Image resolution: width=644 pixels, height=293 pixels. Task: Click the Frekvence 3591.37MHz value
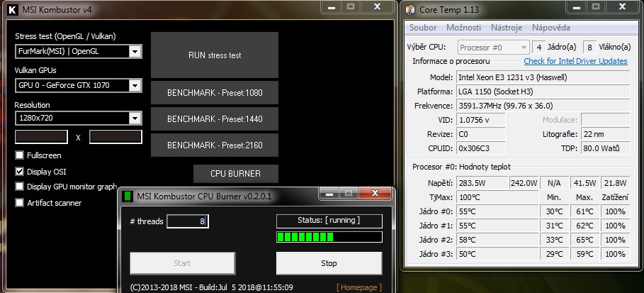[x=543, y=106]
